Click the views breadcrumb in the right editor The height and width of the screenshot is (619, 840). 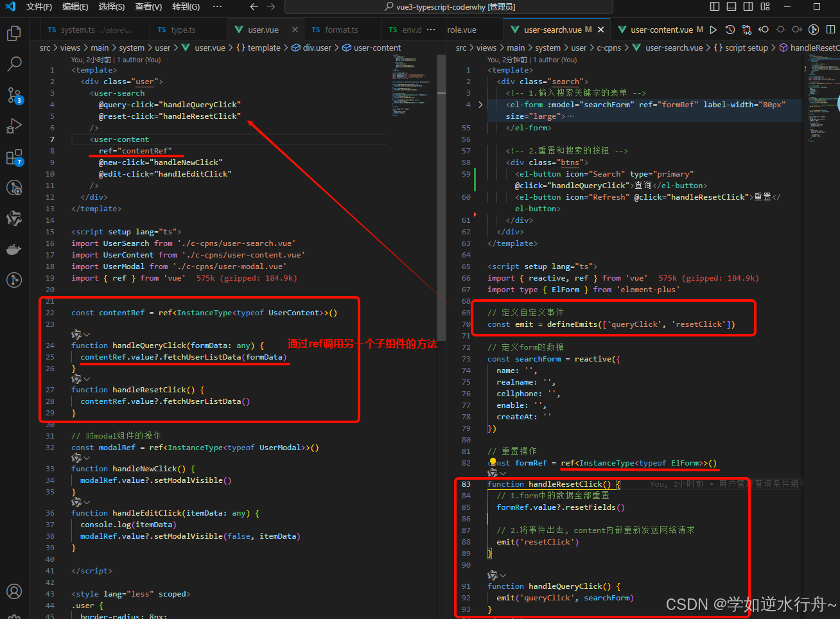click(486, 48)
